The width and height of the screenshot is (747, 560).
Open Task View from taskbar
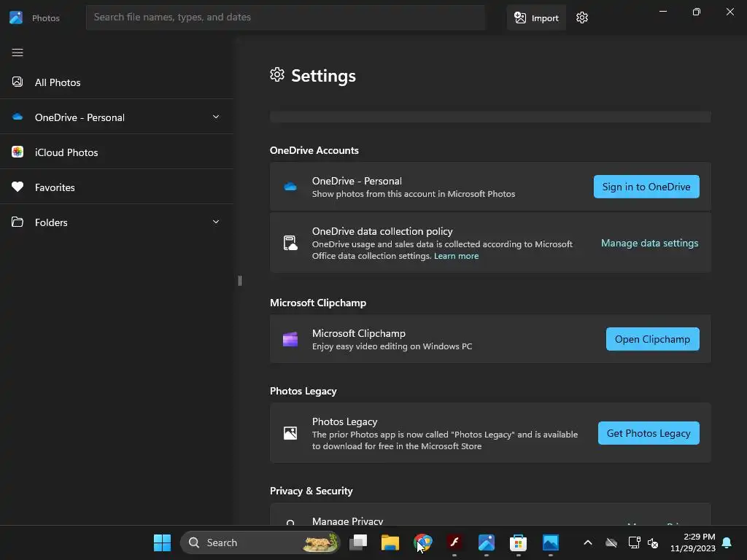point(358,542)
